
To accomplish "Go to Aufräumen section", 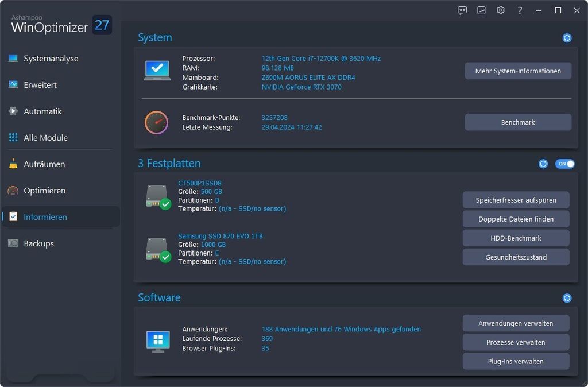I will point(44,164).
